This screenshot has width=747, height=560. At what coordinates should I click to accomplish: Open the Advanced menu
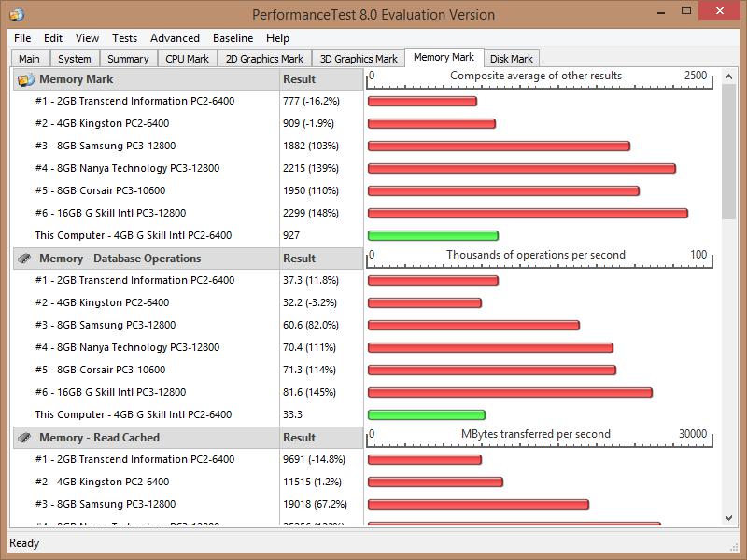tap(175, 38)
